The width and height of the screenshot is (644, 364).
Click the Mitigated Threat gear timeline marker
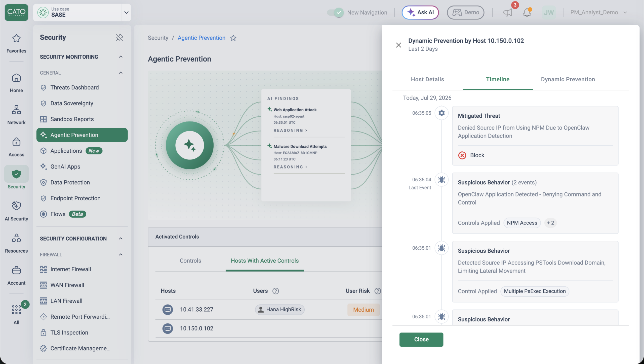tap(441, 113)
